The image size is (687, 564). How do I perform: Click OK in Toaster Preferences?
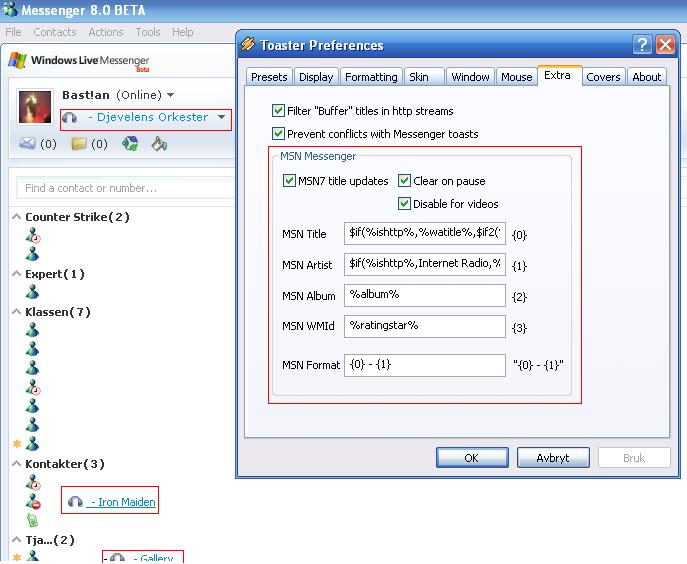click(x=472, y=458)
